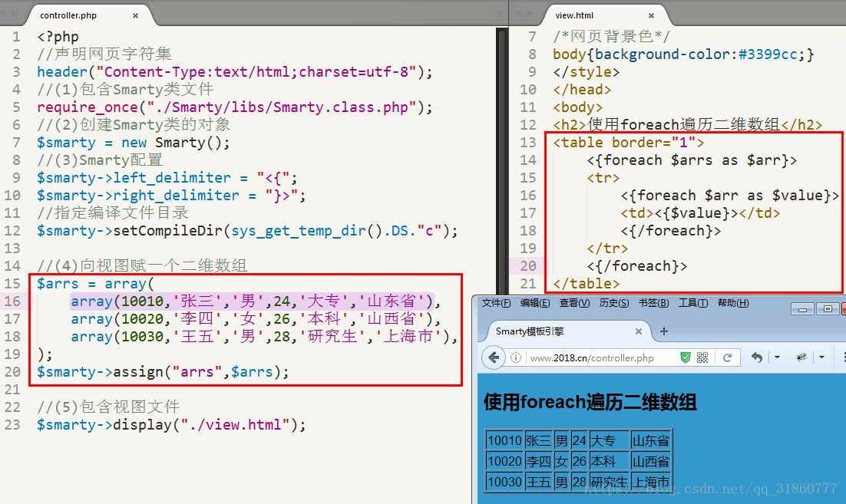Image resolution: width=846 pixels, height=504 pixels.
Task: Click the array(10020,'李四'...) code line
Action: pyautogui.click(x=256, y=318)
